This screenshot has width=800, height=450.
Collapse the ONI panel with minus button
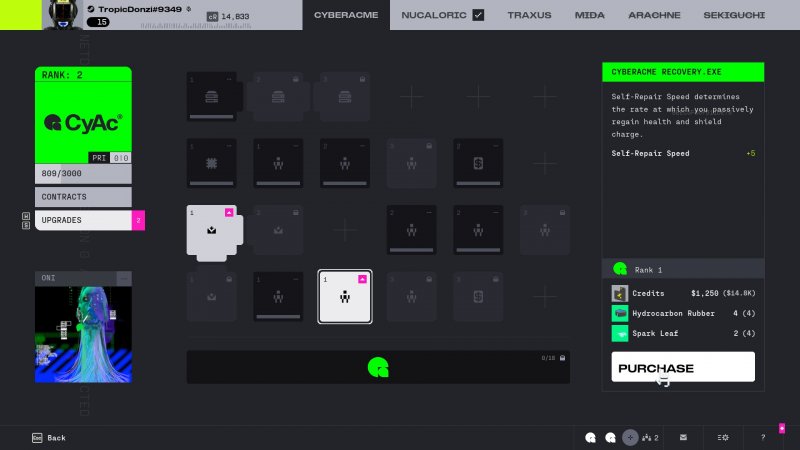(x=124, y=277)
